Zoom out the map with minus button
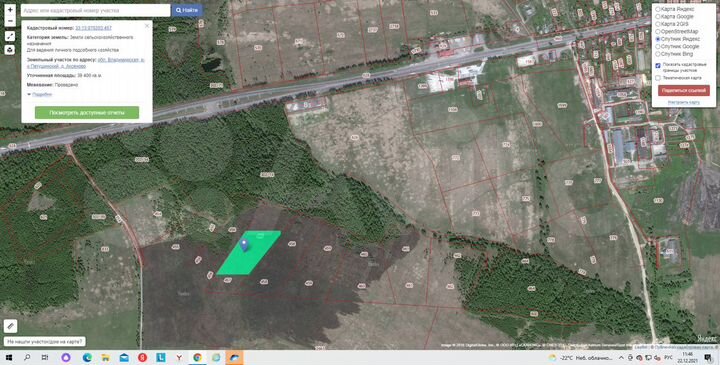This screenshot has width=720, height=365. 10,21
